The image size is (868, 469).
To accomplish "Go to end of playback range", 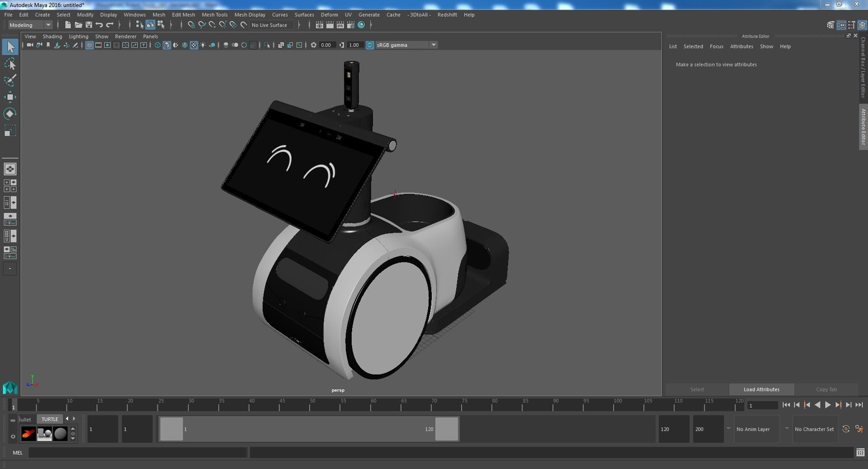I will tap(859, 405).
